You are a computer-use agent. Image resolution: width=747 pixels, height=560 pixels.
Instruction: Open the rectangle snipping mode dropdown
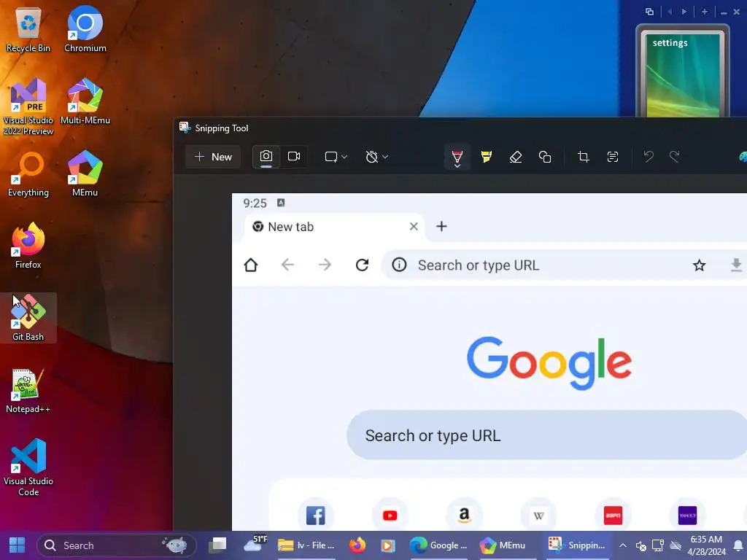(x=336, y=157)
